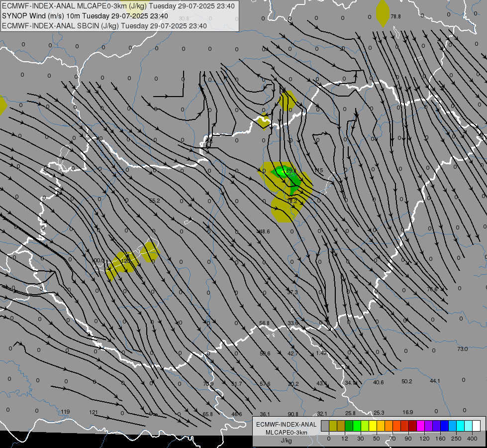This screenshot has height=448, width=487.
Task: Click the value 78.8 beside the top olive diamond
Action: coord(395,16)
